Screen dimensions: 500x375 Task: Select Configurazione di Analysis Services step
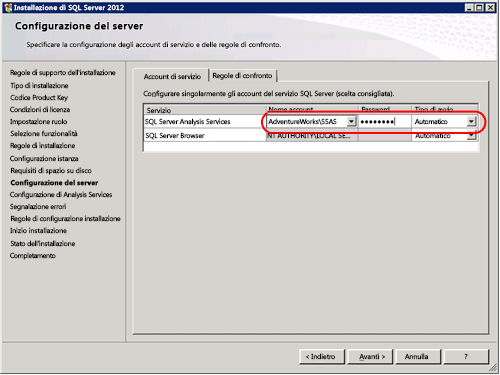click(x=61, y=195)
